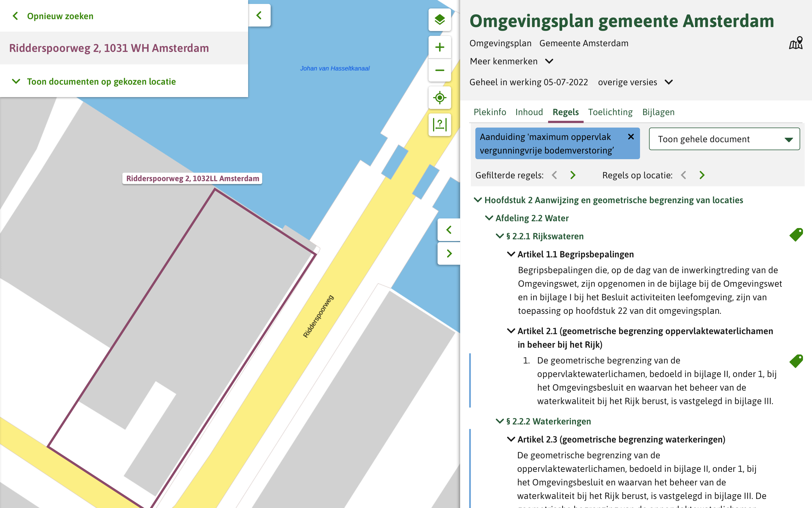
Task: Click tag icon next to § 2.2.1 Rijkswateren
Action: tap(796, 235)
